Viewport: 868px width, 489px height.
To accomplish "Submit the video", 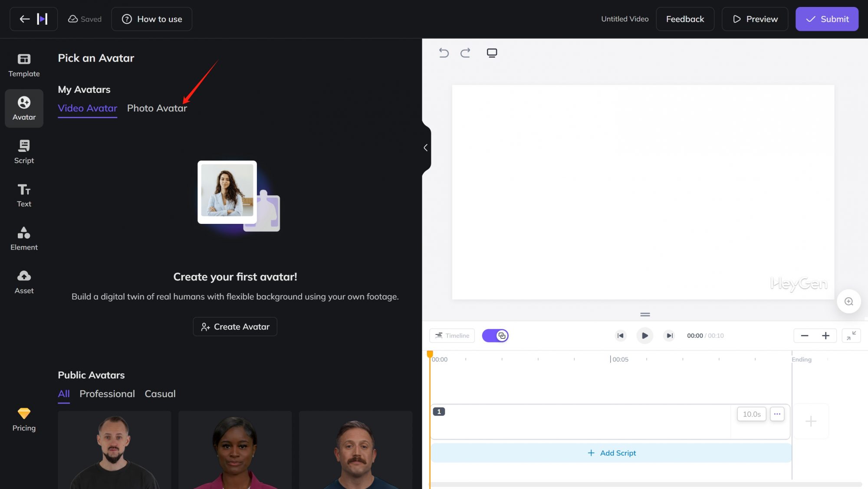I will (x=827, y=19).
